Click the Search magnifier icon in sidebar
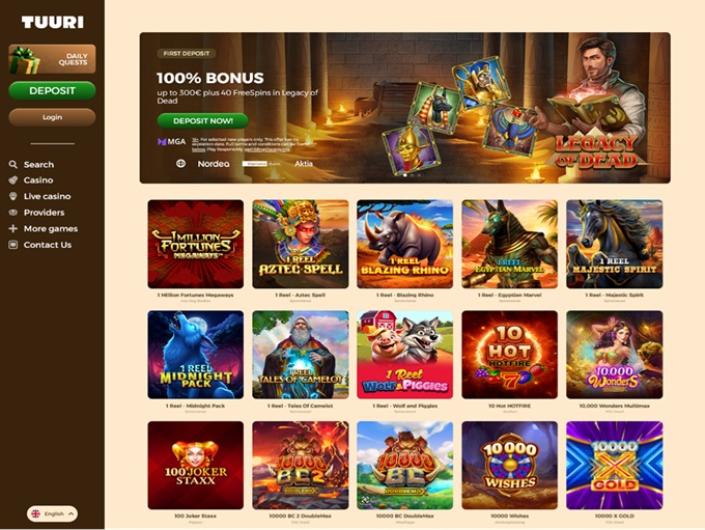705x530 pixels. point(13,165)
